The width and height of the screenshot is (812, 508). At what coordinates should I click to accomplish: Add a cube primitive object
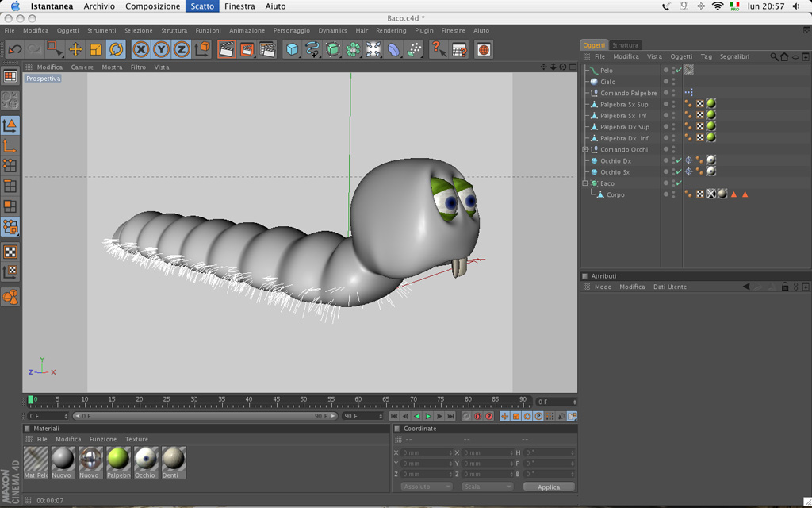coord(293,49)
